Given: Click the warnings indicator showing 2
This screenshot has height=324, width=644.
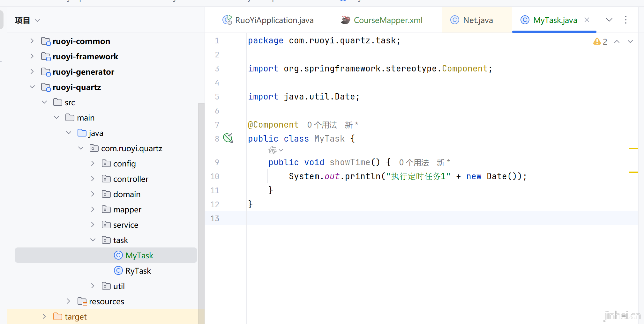Looking at the screenshot, I should tap(600, 41).
